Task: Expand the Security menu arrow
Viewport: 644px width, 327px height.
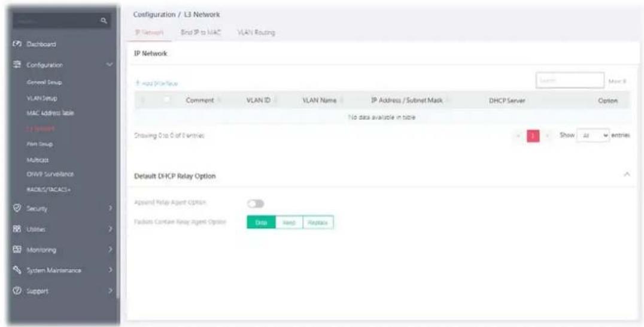Action: tap(110, 208)
